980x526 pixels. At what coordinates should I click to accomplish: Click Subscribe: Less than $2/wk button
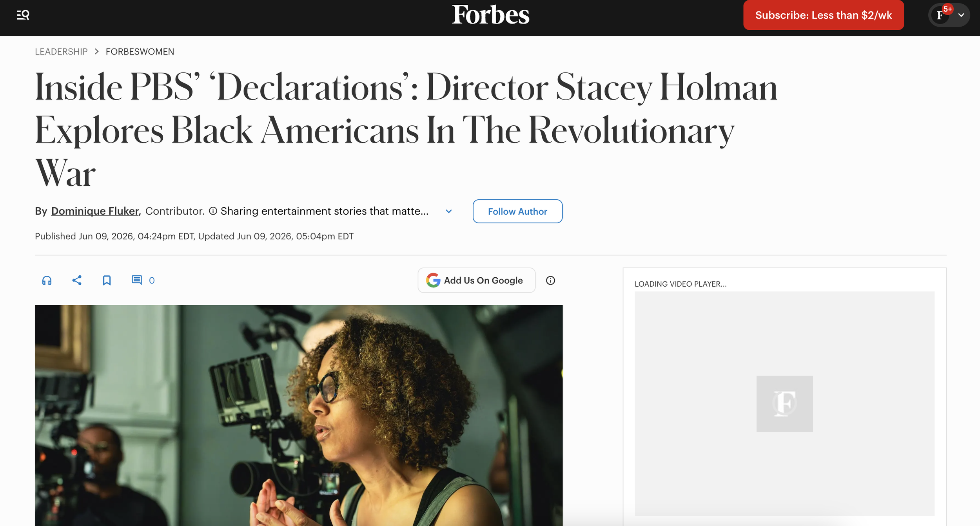(x=824, y=15)
